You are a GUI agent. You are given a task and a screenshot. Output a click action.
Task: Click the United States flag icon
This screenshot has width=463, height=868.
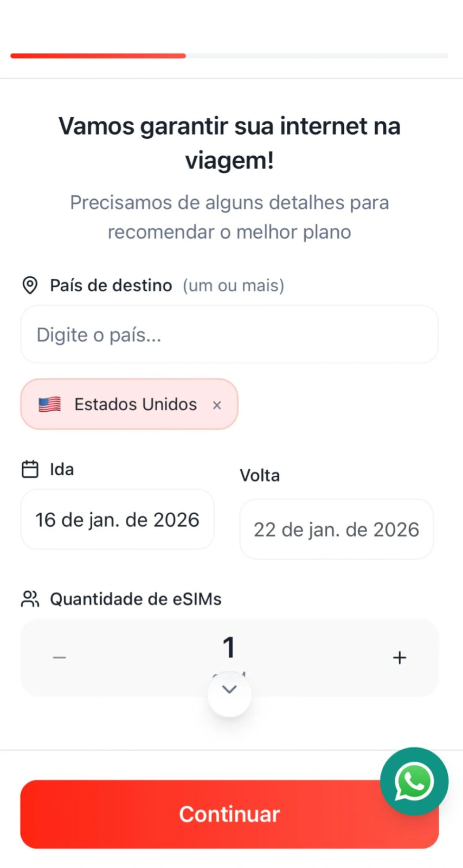49,404
